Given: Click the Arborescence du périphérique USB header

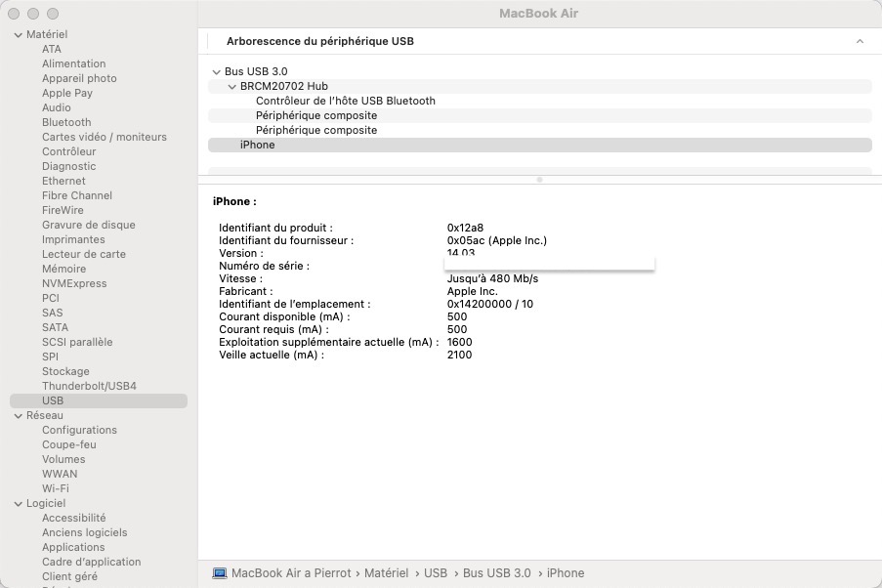Looking at the screenshot, I should 320,42.
